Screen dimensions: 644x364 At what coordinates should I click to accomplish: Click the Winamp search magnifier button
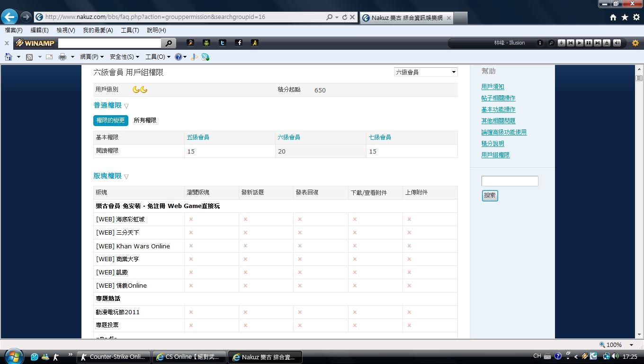pos(169,43)
